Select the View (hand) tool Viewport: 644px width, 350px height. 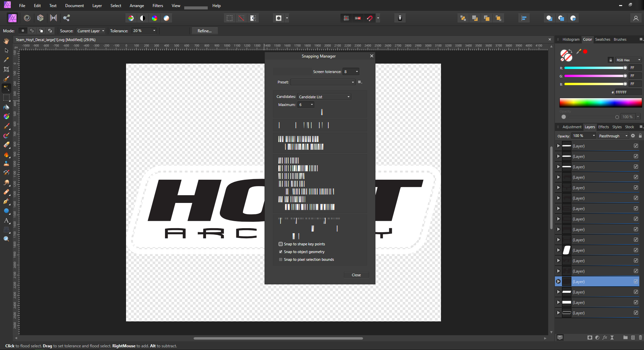[x=6, y=41]
